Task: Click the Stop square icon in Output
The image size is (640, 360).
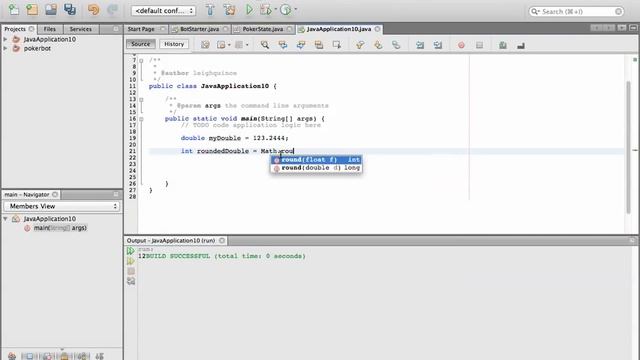Action: (x=131, y=271)
